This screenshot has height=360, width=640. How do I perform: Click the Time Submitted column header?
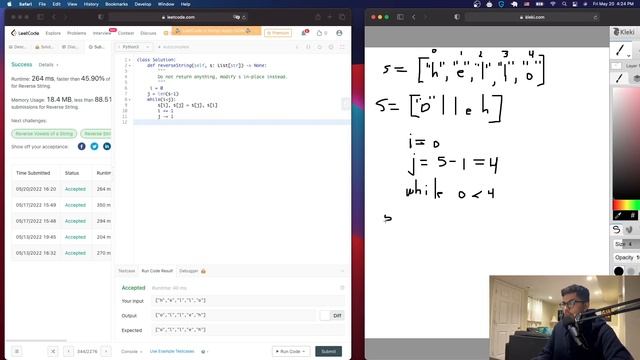pos(33,173)
